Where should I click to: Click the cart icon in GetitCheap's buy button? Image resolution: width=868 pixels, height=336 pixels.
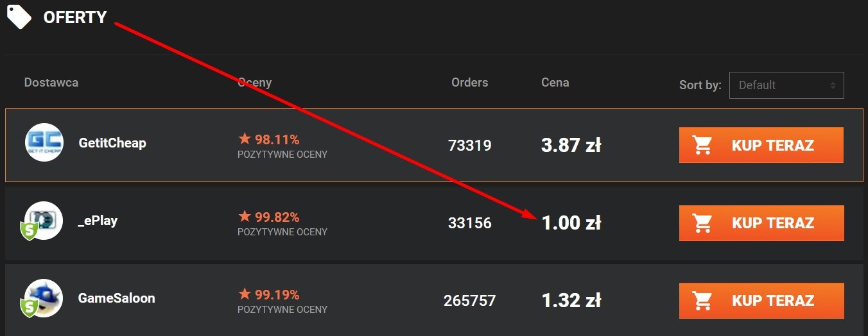(x=702, y=146)
